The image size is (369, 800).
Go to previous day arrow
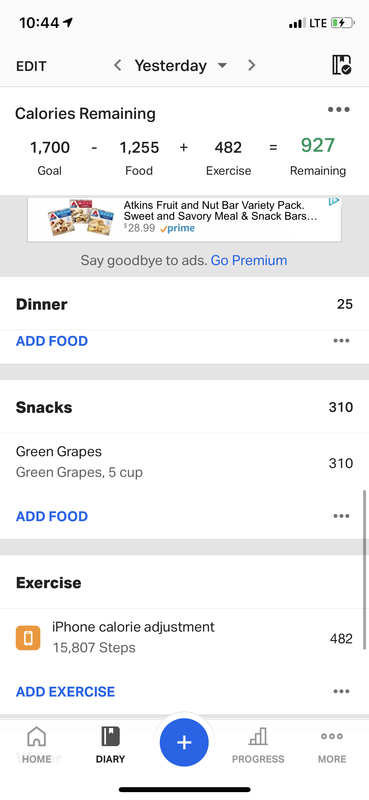pyautogui.click(x=117, y=65)
